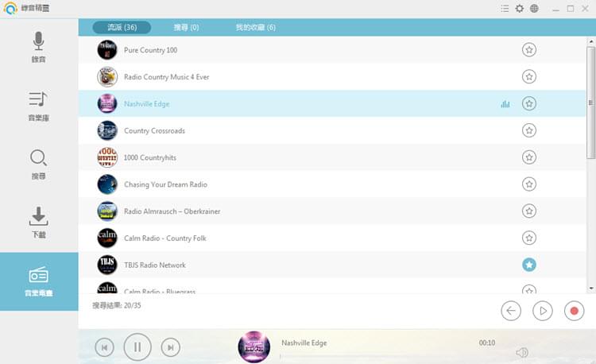Mute audio with the speaker icon
This screenshot has height=364, width=596.
tap(522, 353)
